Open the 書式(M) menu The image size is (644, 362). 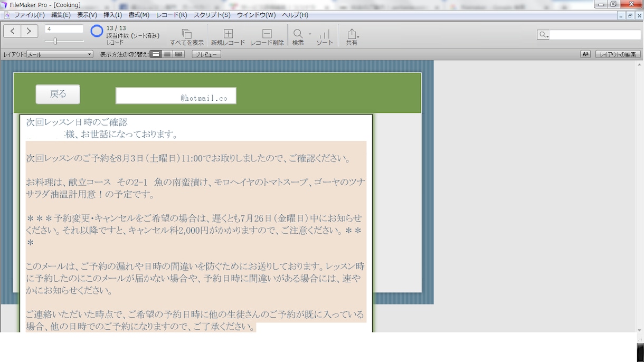point(139,15)
